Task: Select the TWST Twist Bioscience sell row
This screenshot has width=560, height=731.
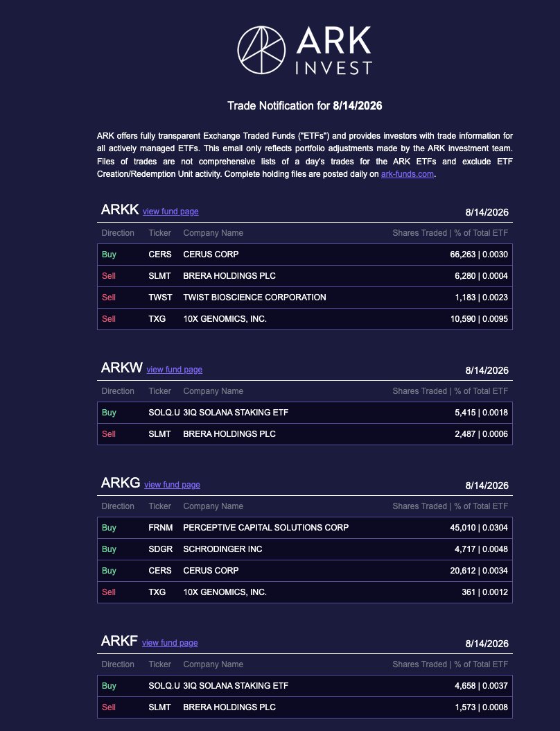Action: [305, 298]
